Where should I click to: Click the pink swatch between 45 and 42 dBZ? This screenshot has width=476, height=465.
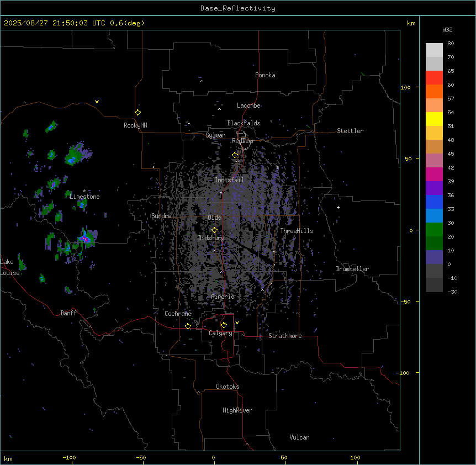(x=434, y=161)
